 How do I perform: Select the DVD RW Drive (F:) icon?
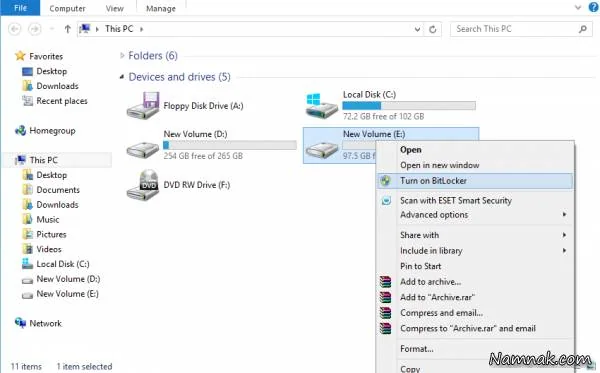(x=143, y=185)
